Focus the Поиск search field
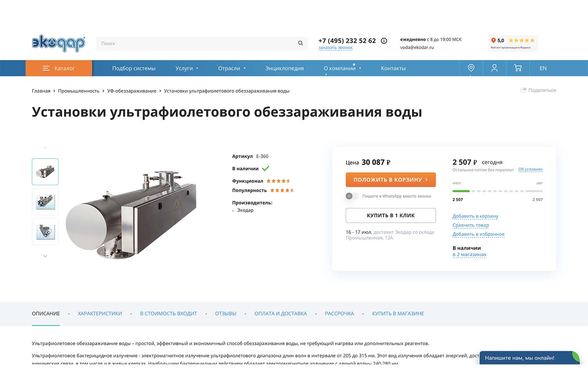The image size is (588, 392). [x=196, y=43]
